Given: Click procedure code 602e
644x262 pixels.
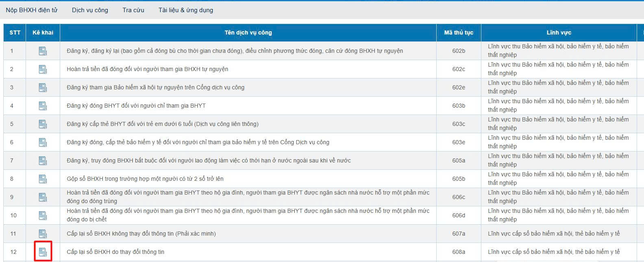Looking at the screenshot, I should [459, 87].
